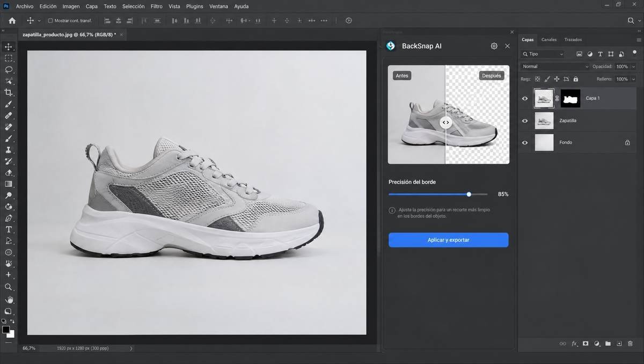Select the Pen tool
This screenshot has width=644, height=364.
pos(9,219)
